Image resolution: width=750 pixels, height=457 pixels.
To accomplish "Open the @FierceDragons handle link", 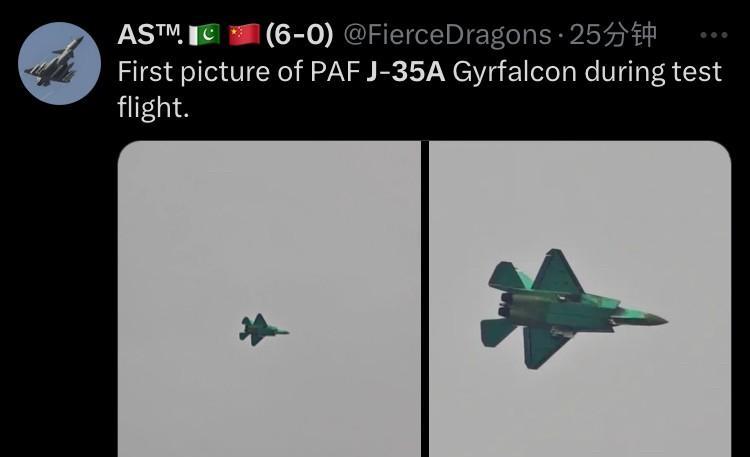I will tap(447, 35).
